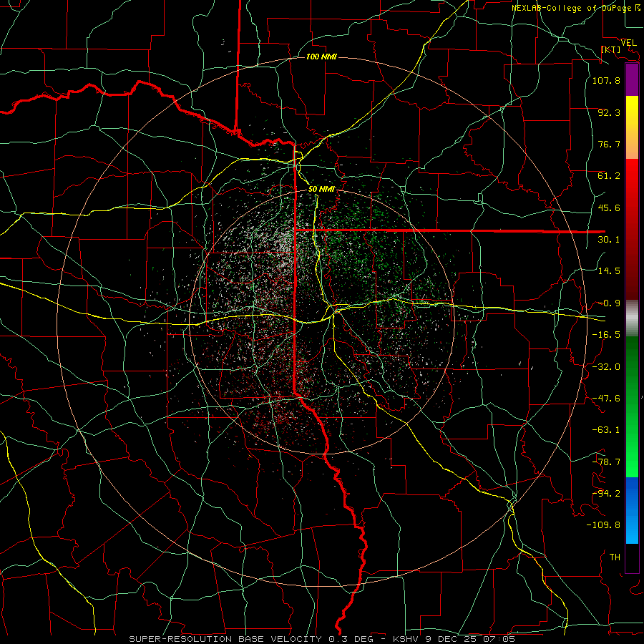
Task: Click the [KT] units label
Action: (x=610, y=49)
